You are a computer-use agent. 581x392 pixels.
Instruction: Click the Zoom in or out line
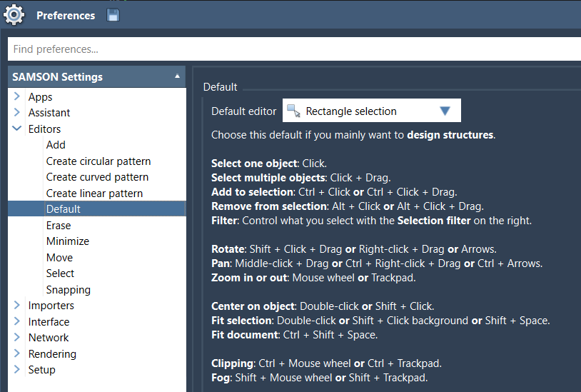(x=313, y=278)
